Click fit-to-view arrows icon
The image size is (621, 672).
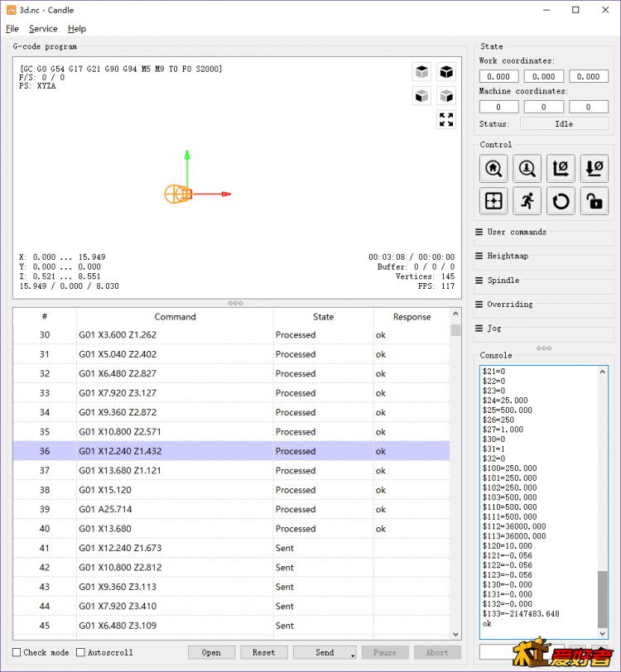tap(446, 119)
